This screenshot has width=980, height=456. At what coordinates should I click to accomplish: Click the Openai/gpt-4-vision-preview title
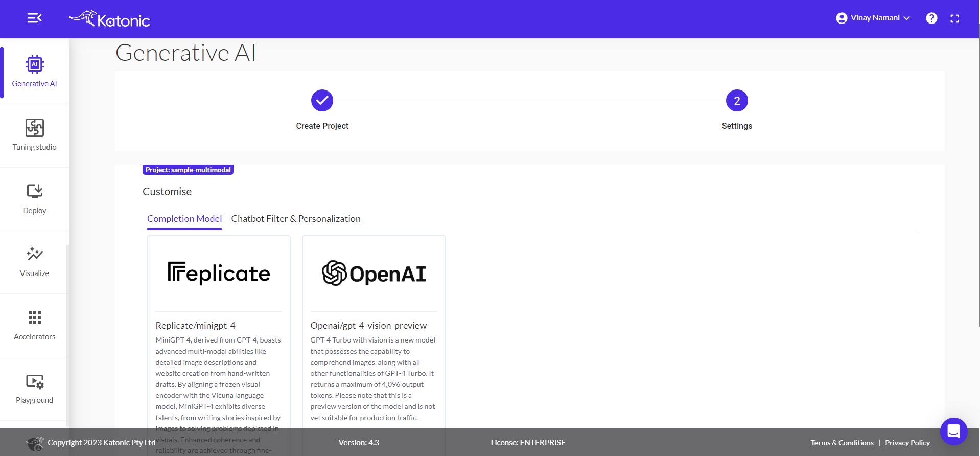pyautogui.click(x=368, y=326)
